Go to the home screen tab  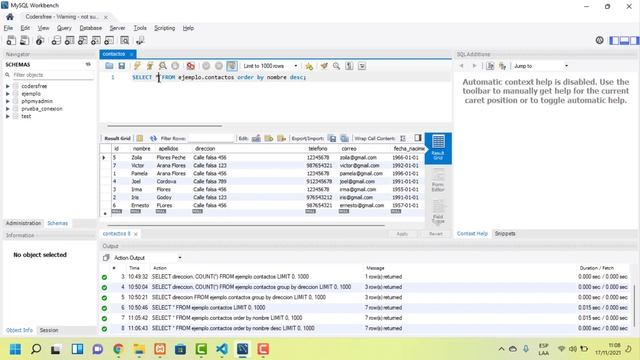(x=10, y=17)
